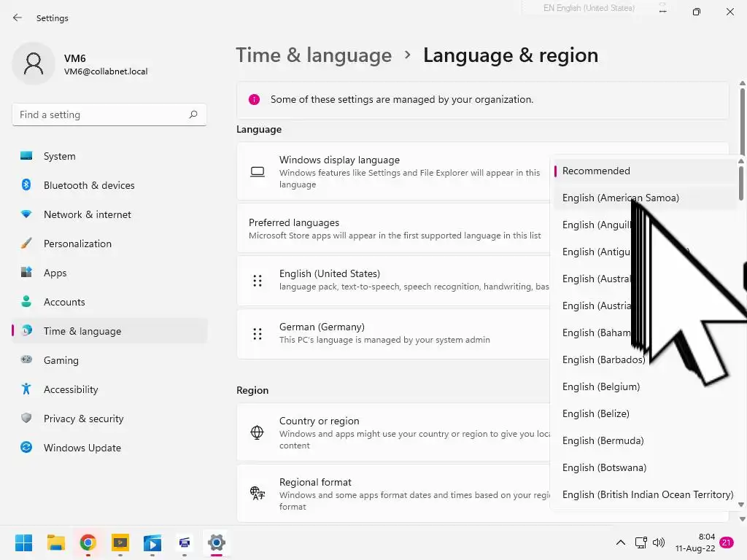Choose English (Barbados) from list

(645, 359)
